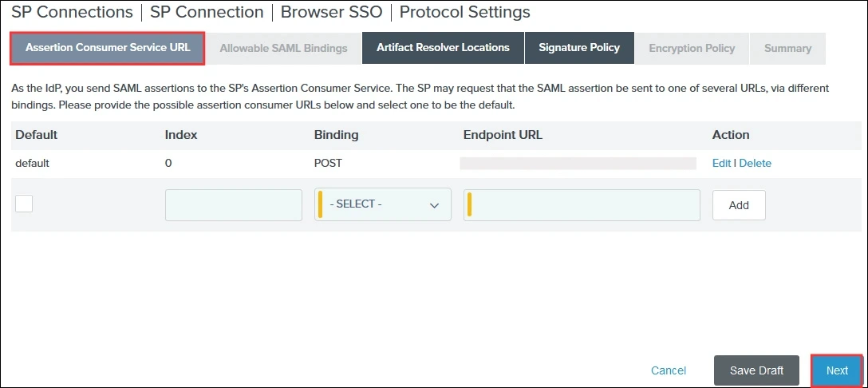Edit the default POST endpoint entry
The image size is (868, 388).
click(x=721, y=163)
